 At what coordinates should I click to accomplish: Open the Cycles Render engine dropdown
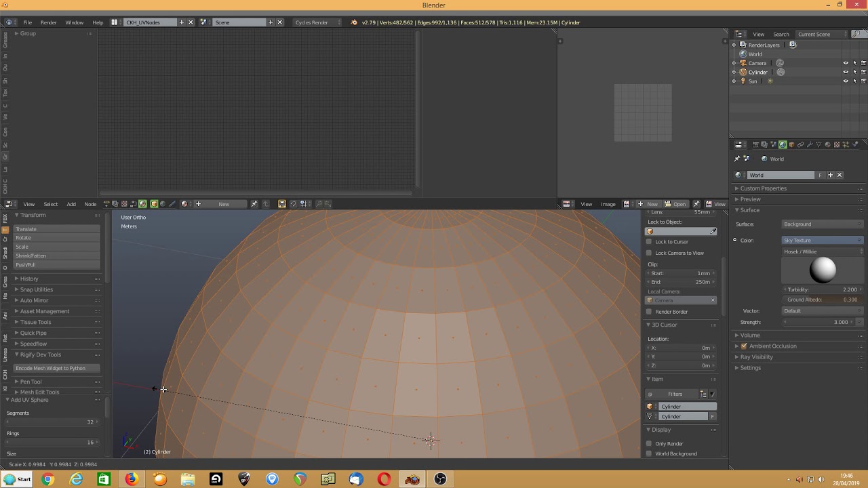(x=317, y=22)
